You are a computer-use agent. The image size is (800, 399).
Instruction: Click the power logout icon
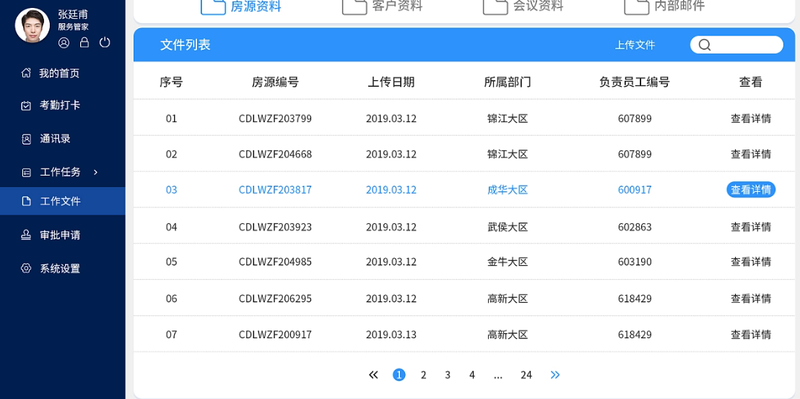[x=105, y=42]
